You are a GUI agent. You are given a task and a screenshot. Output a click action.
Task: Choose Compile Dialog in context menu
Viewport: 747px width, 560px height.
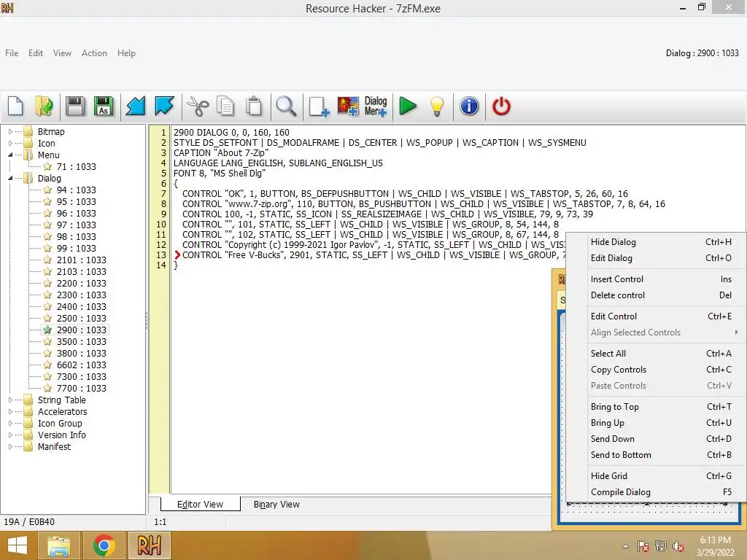pos(656,492)
